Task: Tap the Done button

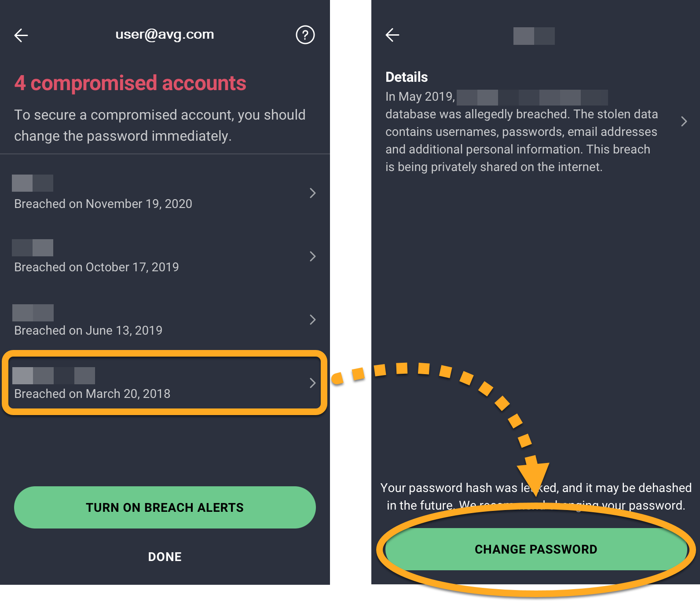Action: [165, 557]
